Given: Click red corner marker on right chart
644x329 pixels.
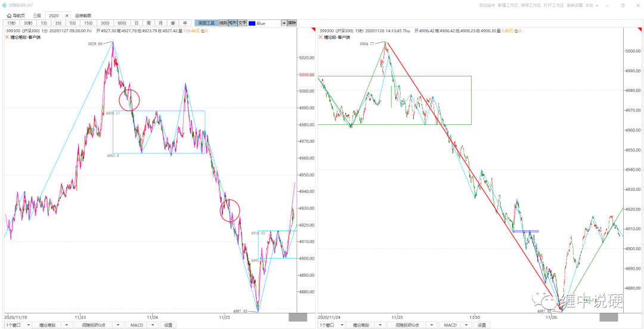Looking at the screenshot, I should (639, 30).
